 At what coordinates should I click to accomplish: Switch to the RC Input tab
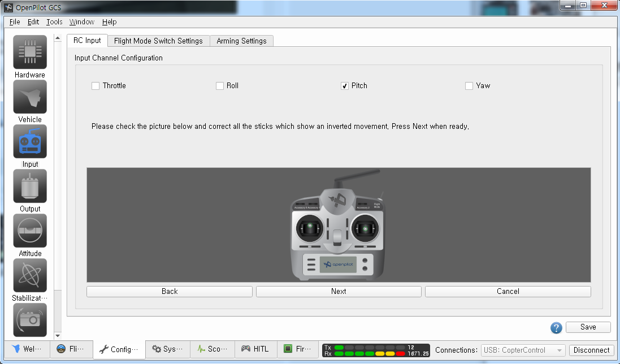tap(87, 40)
